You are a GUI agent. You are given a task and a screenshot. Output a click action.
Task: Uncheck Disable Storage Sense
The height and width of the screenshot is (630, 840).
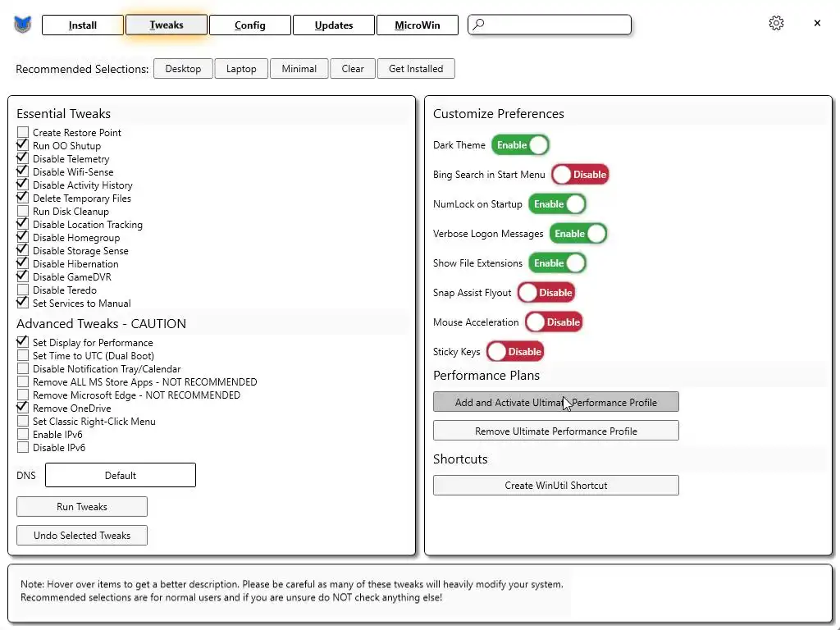(x=23, y=250)
